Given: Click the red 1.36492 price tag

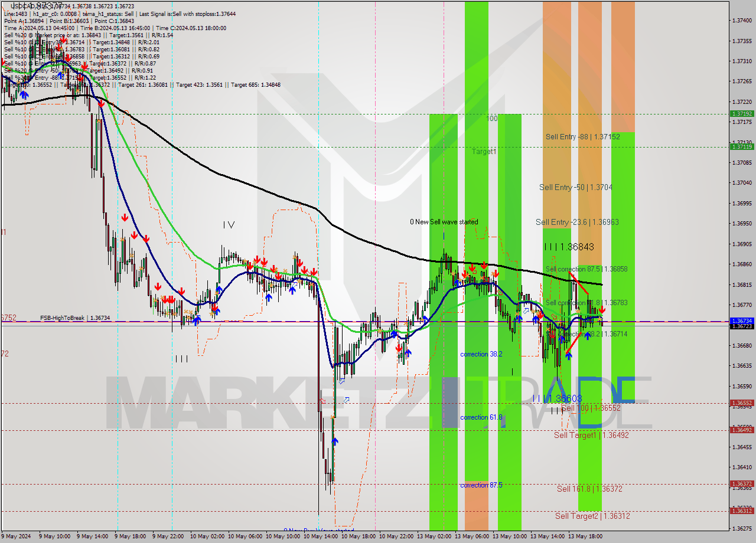Looking at the screenshot, I should pyautogui.click(x=742, y=430).
